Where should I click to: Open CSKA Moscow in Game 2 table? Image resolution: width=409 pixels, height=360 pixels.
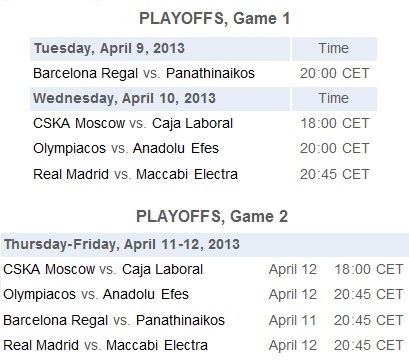coord(49,269)
